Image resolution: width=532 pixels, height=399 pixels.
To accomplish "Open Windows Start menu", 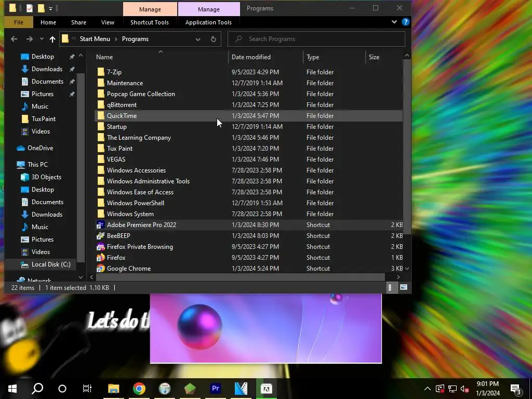I will pos(12,388).
